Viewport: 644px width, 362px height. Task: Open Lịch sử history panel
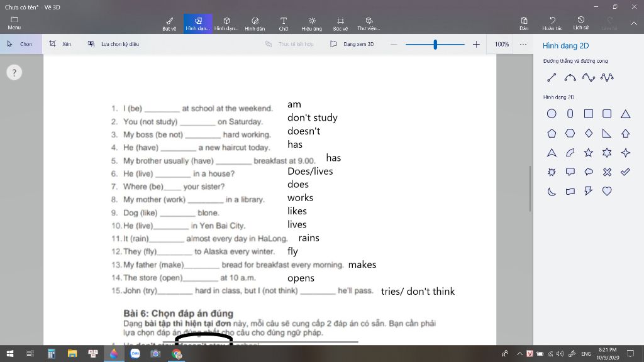click(580, 24)
